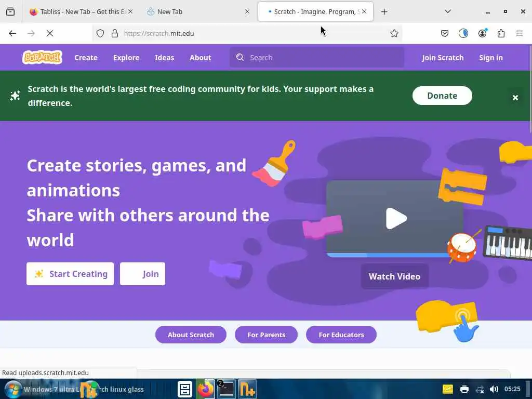This screenshot has height=399, width=532.
Task: Click the yellow N+ taskbar icon
Action: point(247,389)
